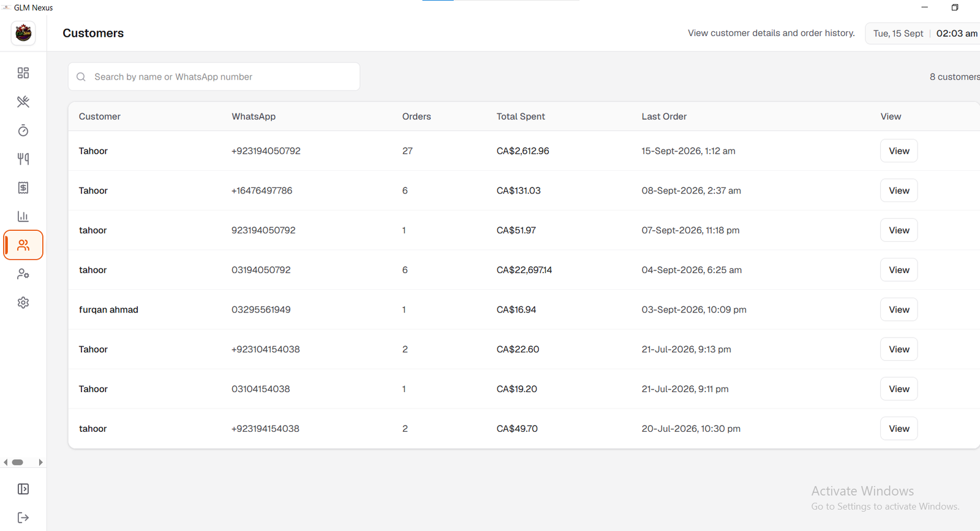Screen dimensions: 980x531
Task: View customer with WhatsApp +923194154038
Action: point(899,429)
